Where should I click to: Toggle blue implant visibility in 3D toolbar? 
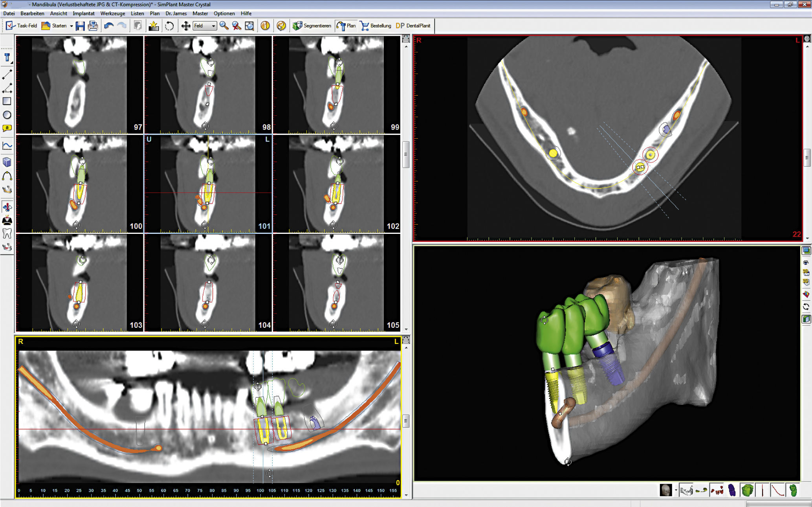[732, 490]
